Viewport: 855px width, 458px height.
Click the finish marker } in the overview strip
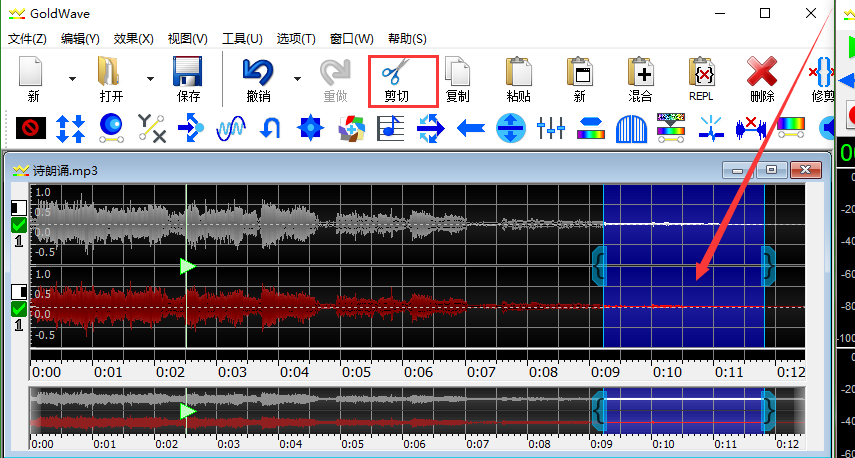[768, 411]
